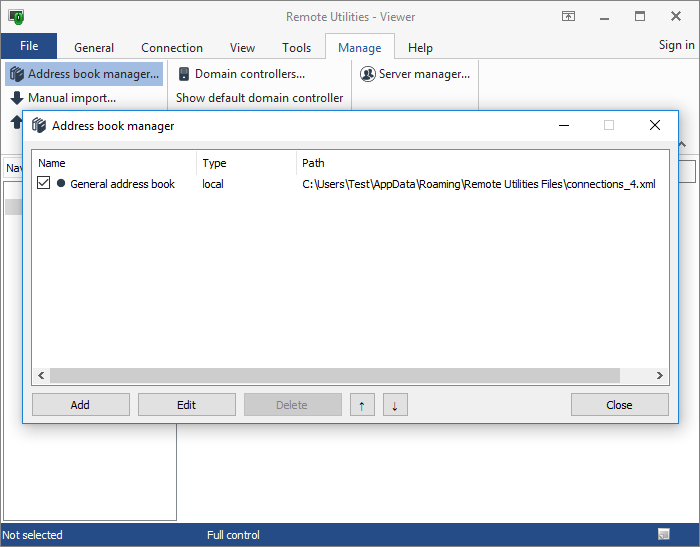
Task: Click the ribbon display options icon in title bar
Action: 568,17
